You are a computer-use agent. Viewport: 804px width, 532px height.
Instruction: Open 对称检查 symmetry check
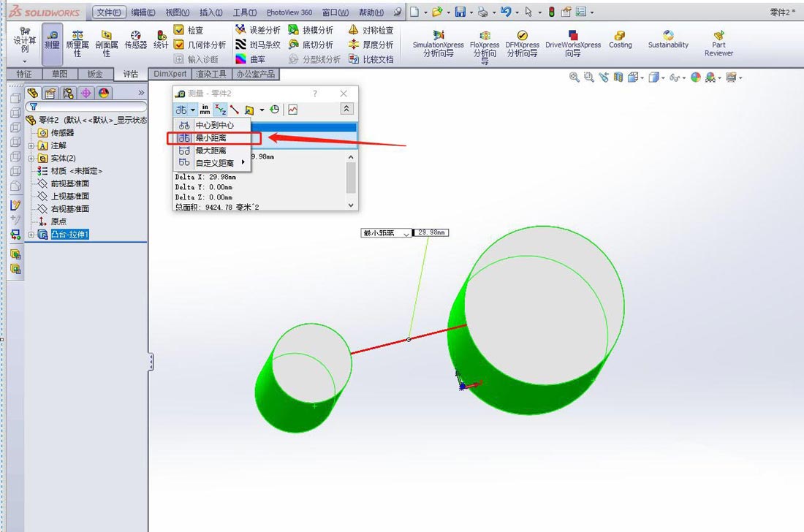(x=371, y=30)
